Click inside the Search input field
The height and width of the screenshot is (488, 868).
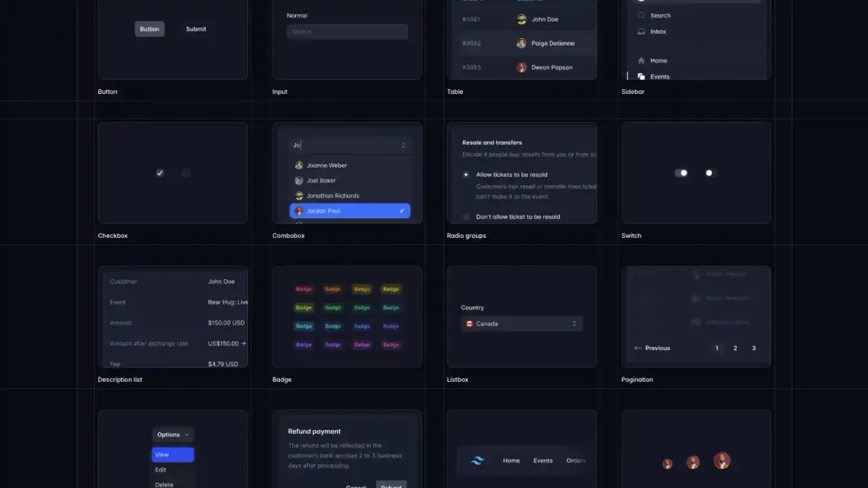pos(346,32)
